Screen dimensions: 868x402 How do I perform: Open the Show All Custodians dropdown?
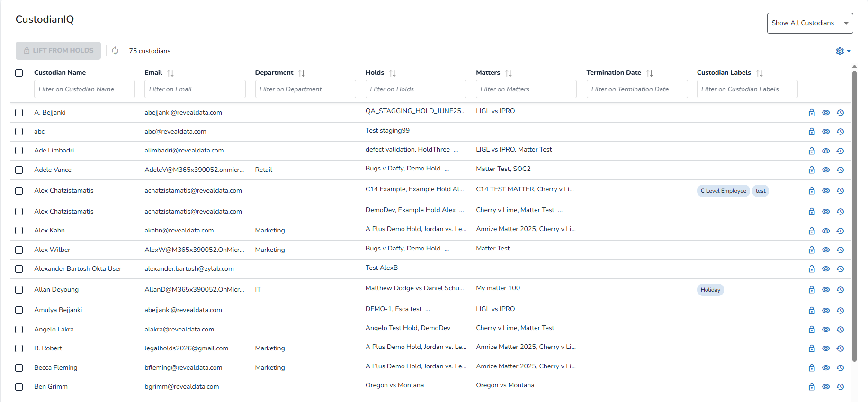[810, 23]
